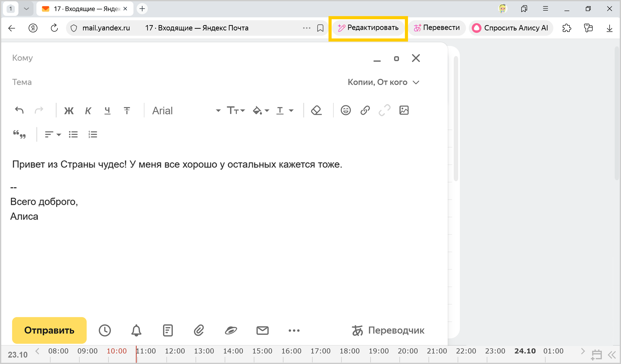Open the templates document icon
This screenshot has width=621, height=364.
click(x=168, y=330)
